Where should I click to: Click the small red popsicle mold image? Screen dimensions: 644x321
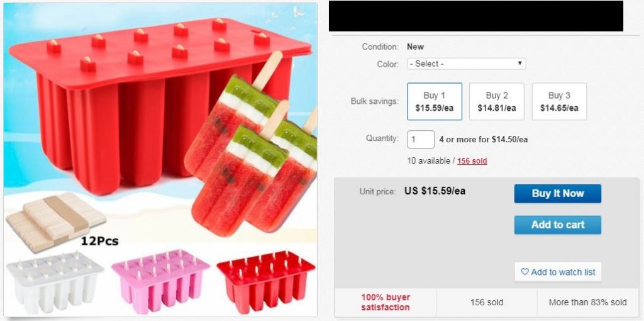coord(266,279)
